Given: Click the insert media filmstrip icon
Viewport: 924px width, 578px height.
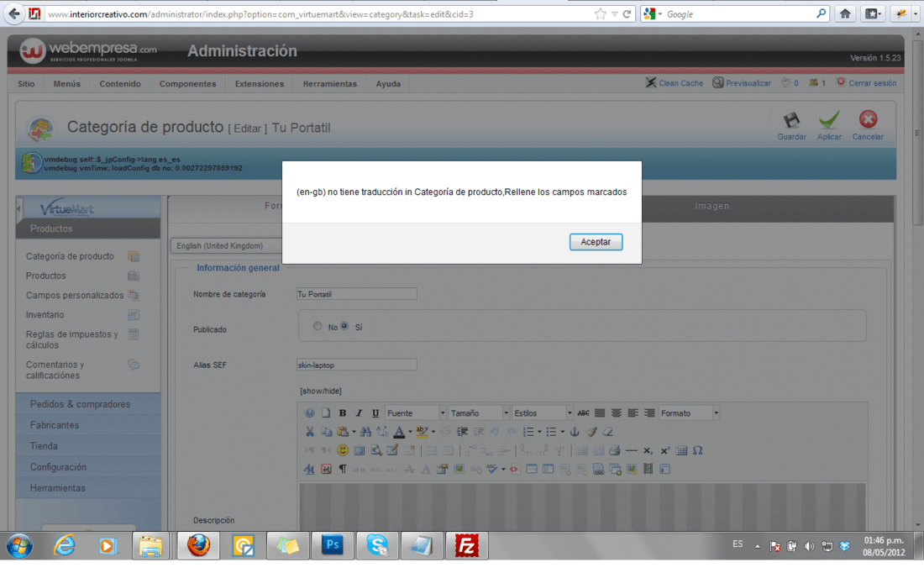Looking at the screenshot, I should click(x=648, y=470).
